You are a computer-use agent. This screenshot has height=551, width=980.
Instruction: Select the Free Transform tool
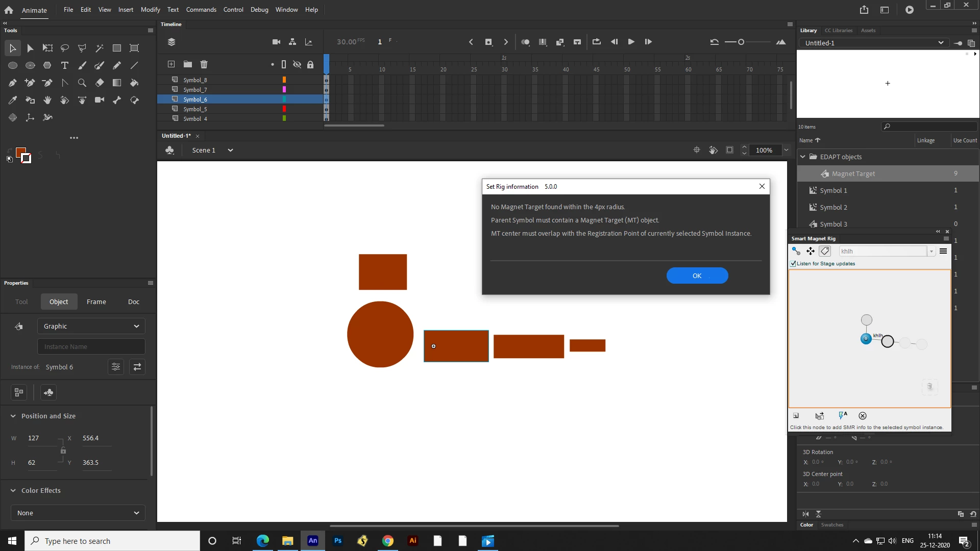point(47,48)
